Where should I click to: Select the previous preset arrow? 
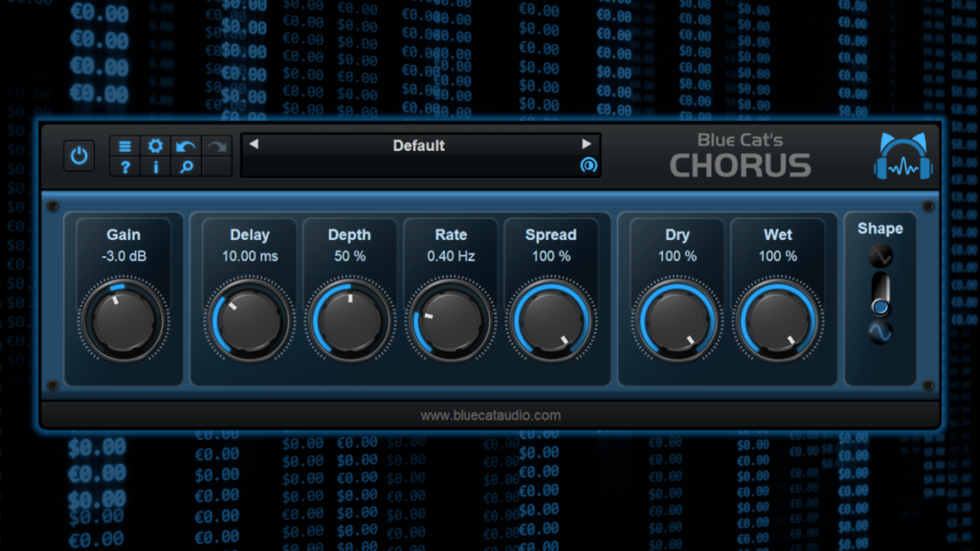pyautogui.click(x=254, y=144)
